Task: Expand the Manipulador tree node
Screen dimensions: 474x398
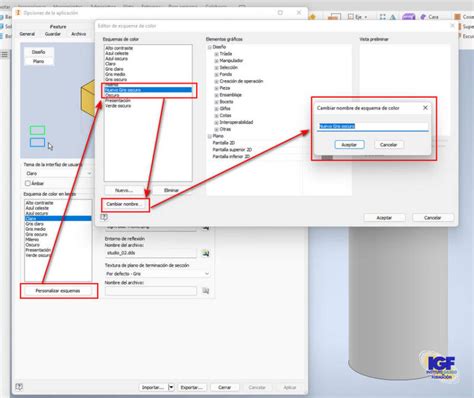Action: point(216,61)
